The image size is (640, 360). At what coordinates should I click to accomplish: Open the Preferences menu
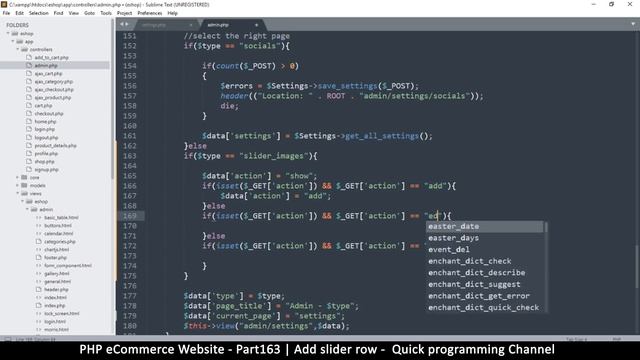coord(149,13)
